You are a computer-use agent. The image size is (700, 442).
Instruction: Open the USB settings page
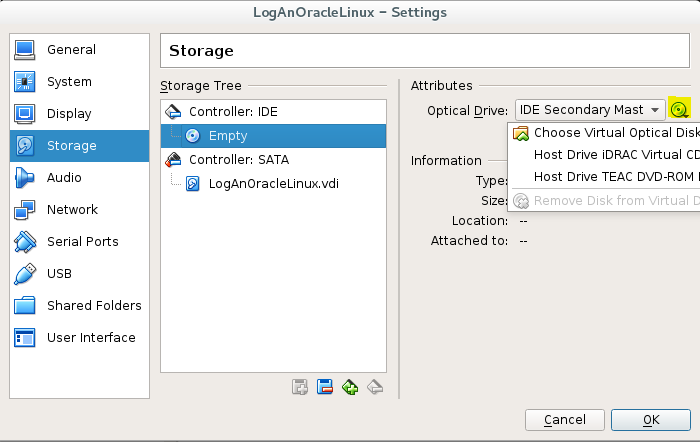tap(79, 273)
